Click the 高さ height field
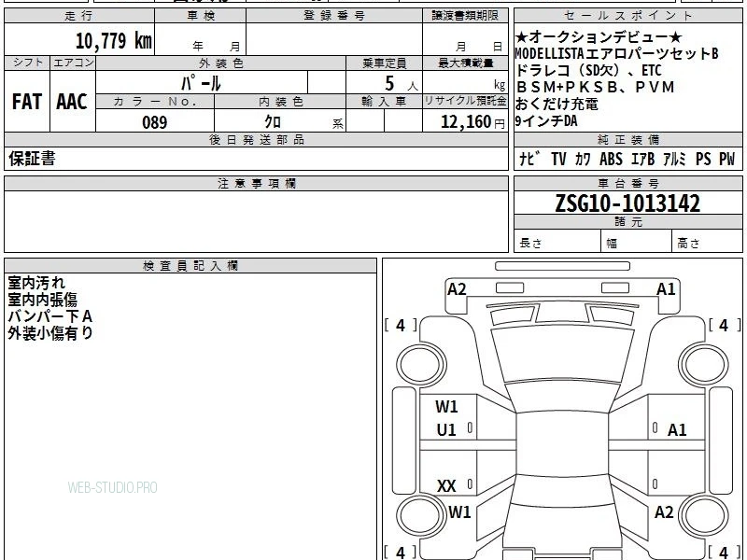This screenshot has width=747, height=560. tap(708, 242)
